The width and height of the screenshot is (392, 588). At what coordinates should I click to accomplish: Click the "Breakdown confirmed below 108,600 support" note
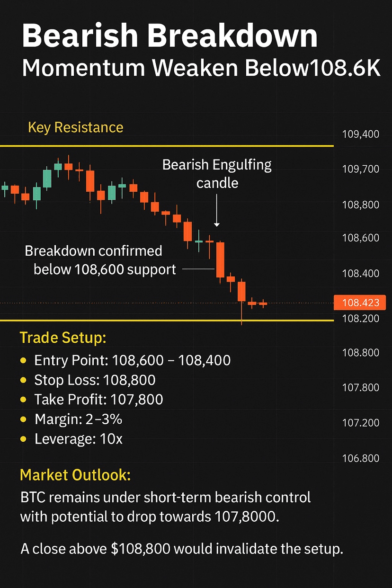click(x=99, y=260)
